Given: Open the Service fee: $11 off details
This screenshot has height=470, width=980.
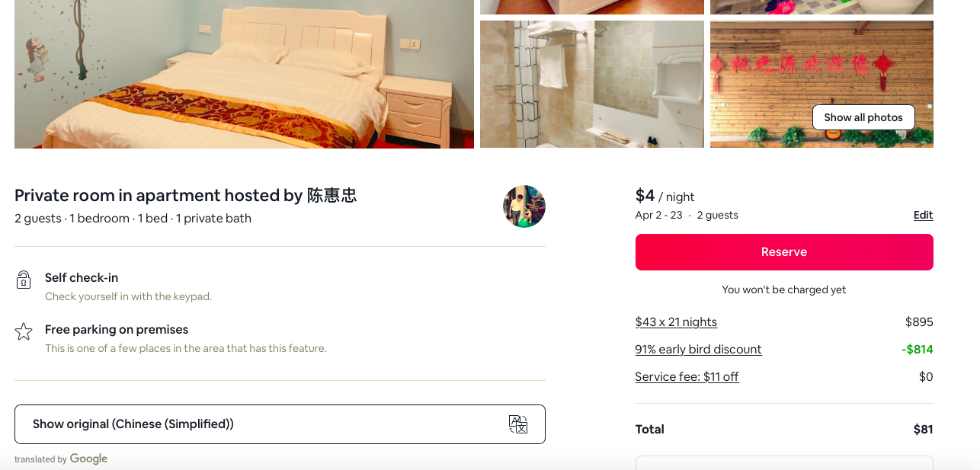Looking at the screenshot, I should pos(687,376).
